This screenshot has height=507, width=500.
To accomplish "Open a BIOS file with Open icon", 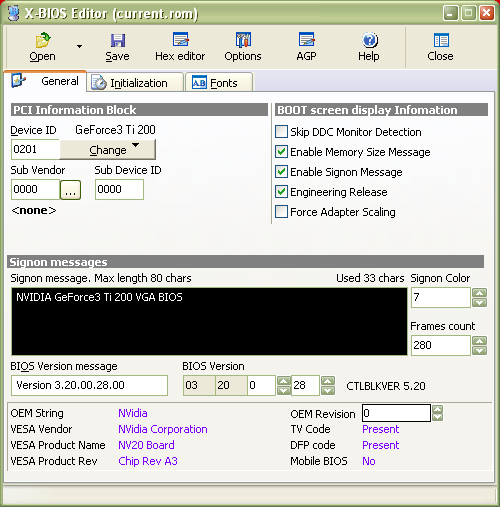I will [42, 47].
